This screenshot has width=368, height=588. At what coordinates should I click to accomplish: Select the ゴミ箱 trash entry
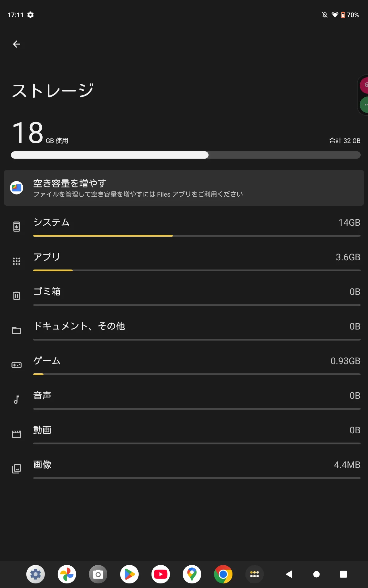(184, 296)
